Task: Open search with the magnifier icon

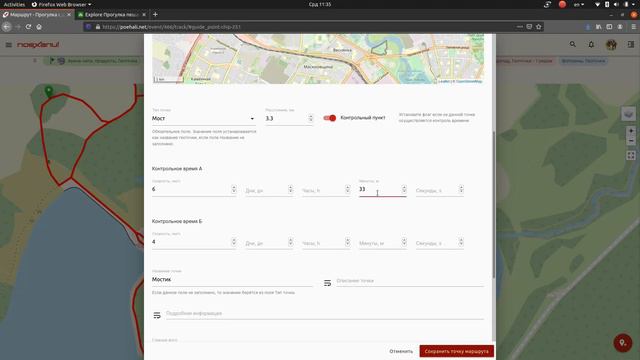Action: 573,44
